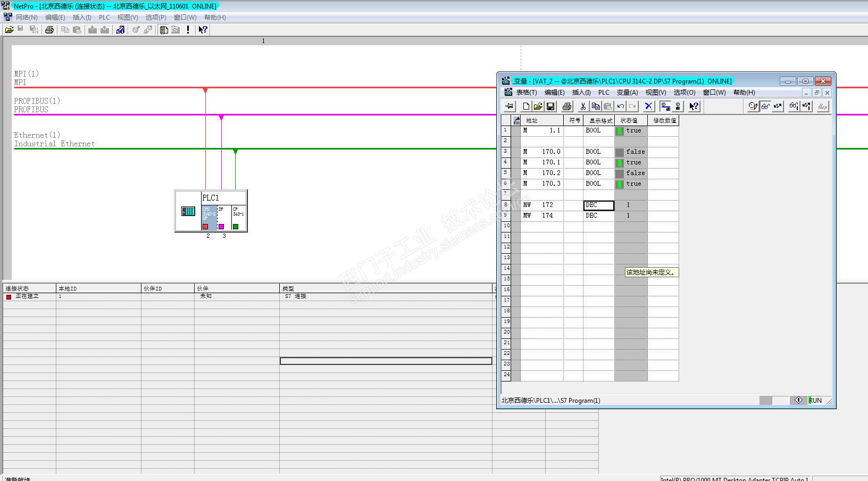
Task: Click the 本地ID column header
Action: click(x=98, y=288)
